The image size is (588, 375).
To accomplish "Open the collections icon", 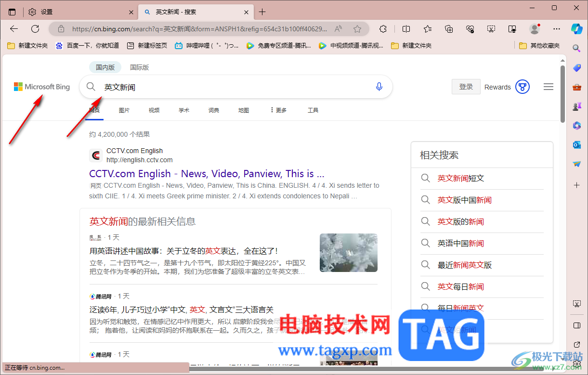I will [449, 29].
